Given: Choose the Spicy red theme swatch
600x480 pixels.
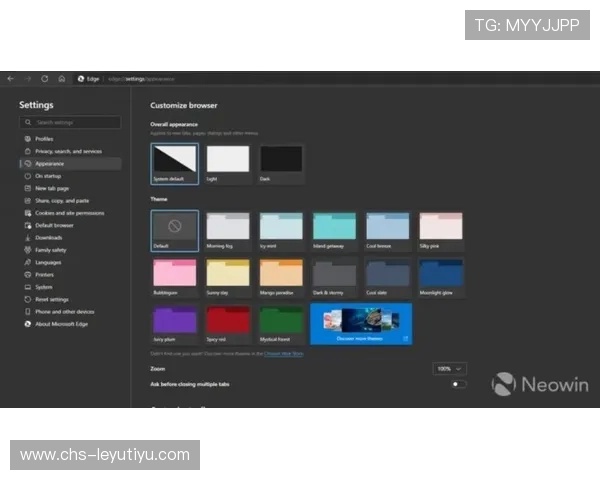Looking at the screenshot, I should point(227,321).
